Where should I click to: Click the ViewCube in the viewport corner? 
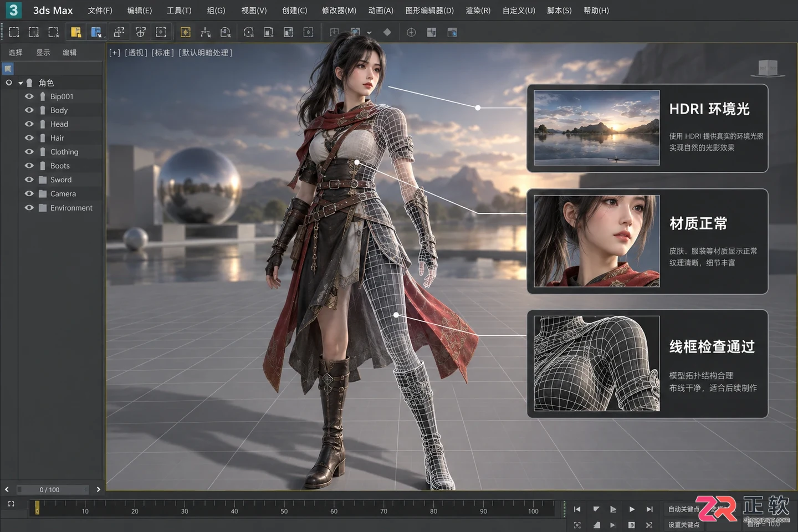(x=768, y=68)
